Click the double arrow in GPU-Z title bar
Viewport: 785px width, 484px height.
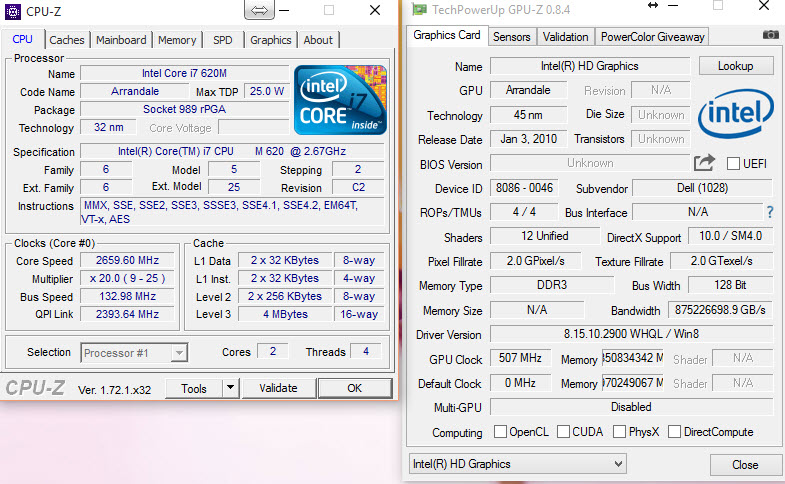point(653,5)
